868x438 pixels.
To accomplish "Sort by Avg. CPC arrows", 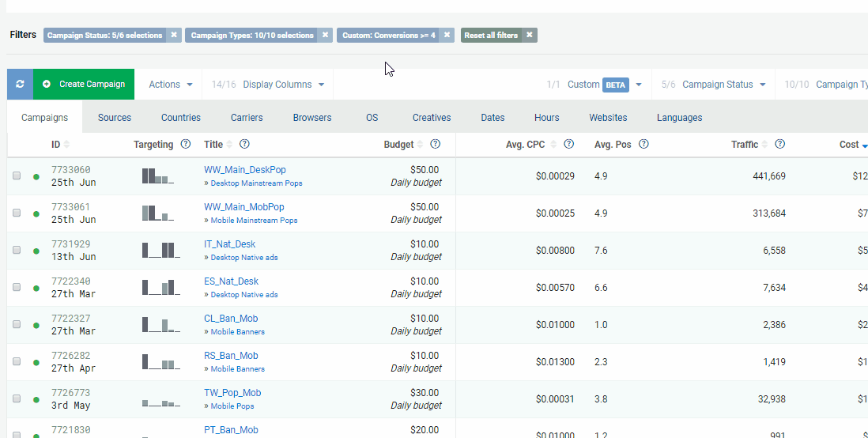I will click(553, 145).
